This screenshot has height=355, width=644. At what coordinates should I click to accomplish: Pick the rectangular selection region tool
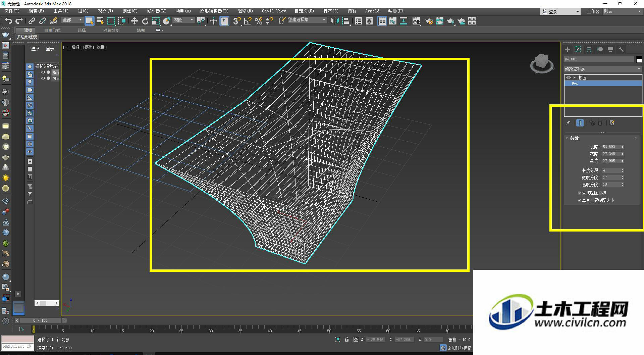coord(111,21)
